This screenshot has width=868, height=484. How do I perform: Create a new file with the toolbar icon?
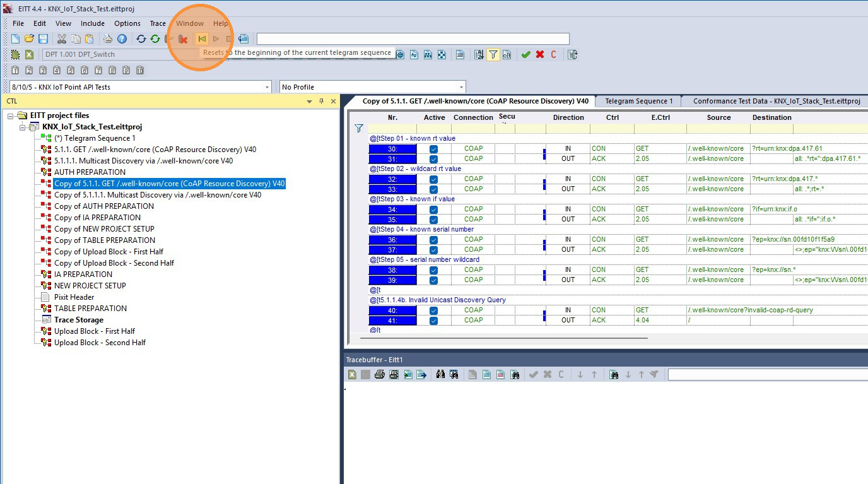[x=16, y=39]
